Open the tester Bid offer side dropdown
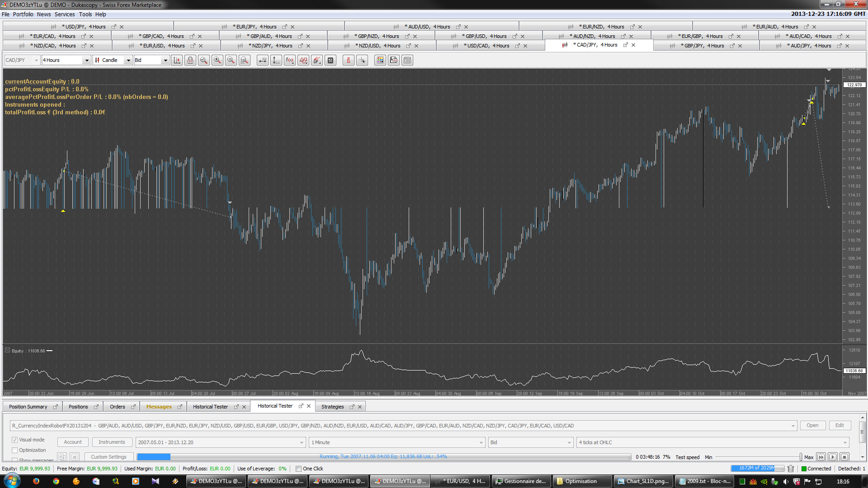This screenshot has width=868, height=488. (x=531, y=442)
